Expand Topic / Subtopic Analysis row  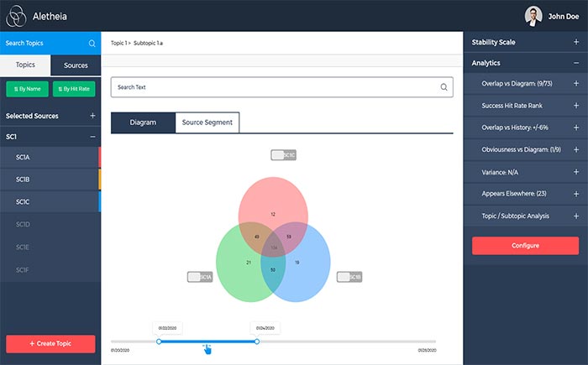[575, 216]
